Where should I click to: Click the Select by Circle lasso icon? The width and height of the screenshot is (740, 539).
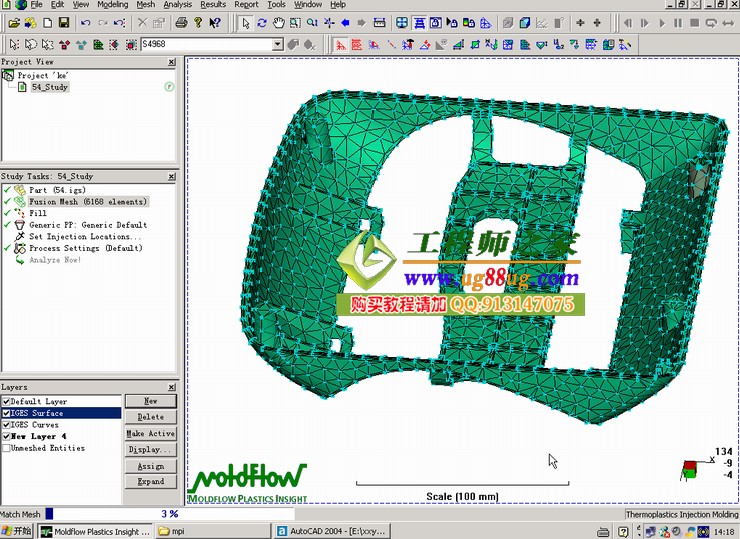[x=31, y=45]
